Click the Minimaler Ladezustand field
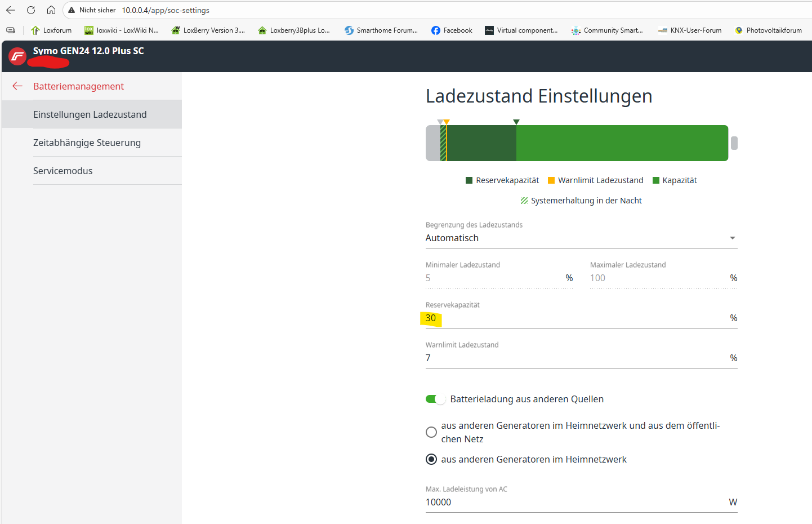812x524 pixels. point(499,278)
